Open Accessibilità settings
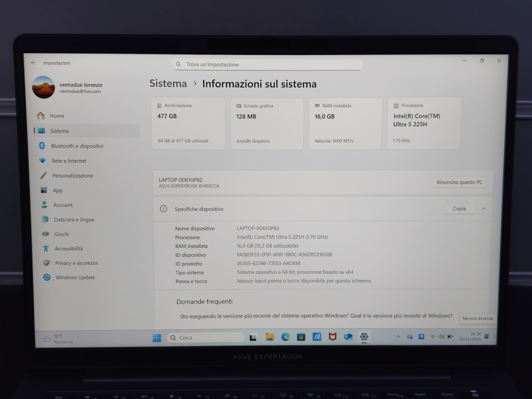532x399 pixels. tap(69, 248)
